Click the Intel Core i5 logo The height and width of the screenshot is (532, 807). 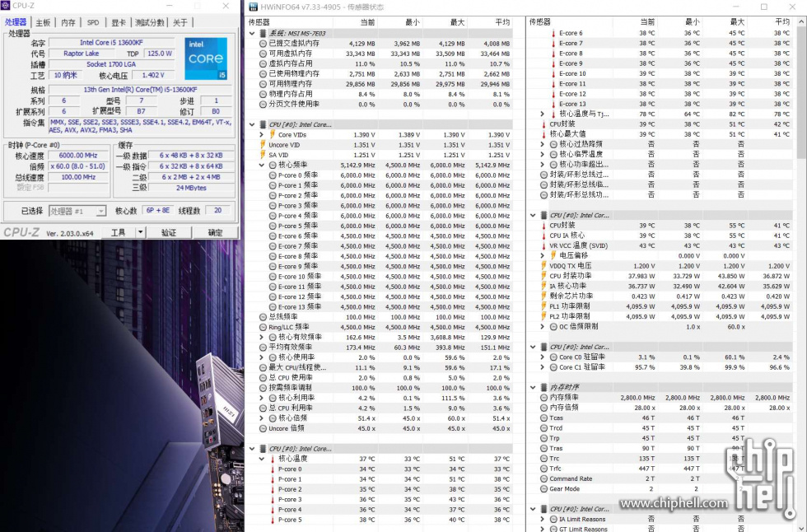click(x=206, y=58)
